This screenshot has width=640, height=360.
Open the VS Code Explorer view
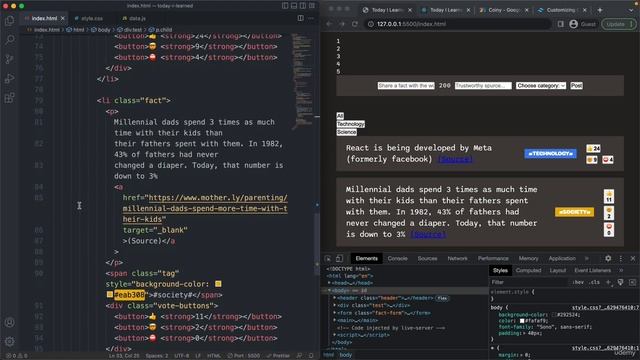(x=10, y=21)
